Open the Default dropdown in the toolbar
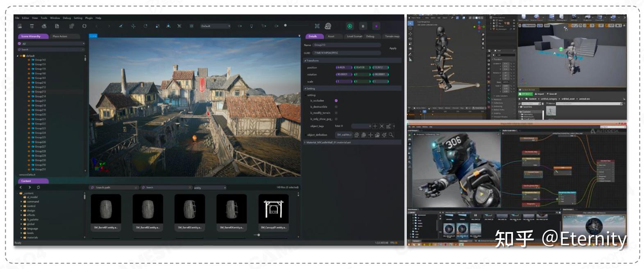644x269 pixels. pos(215,26)
